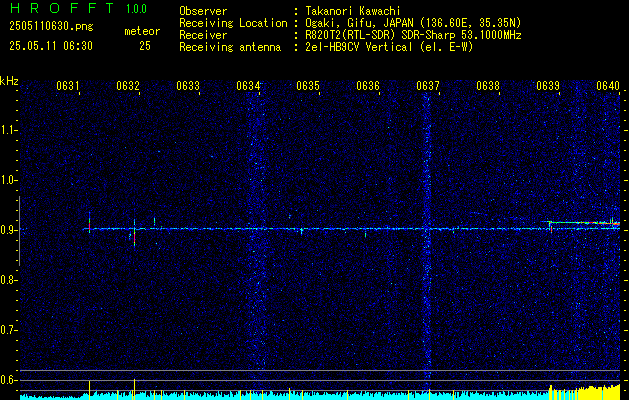Click time marker 0635
Image resolution: width=629 pixels, height=400 pixels.
click(x=308, y=85)
